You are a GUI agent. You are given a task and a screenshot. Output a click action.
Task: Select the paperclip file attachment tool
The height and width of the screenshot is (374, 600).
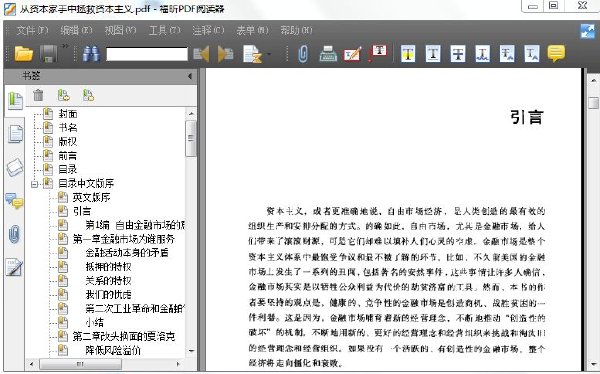click(303, 54)
